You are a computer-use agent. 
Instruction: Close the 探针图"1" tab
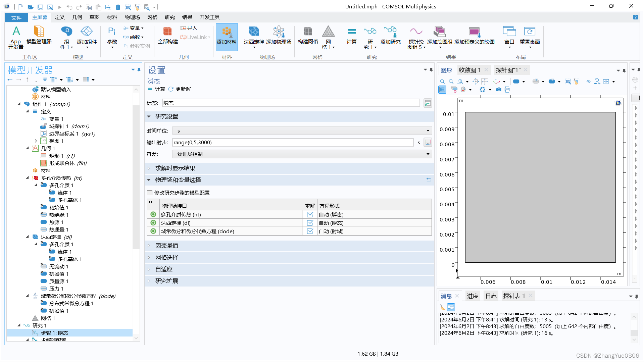click(x=526, y=70)
